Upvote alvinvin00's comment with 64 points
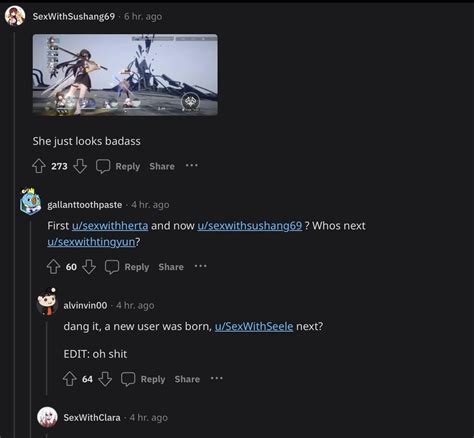 [x=70, y=379]
